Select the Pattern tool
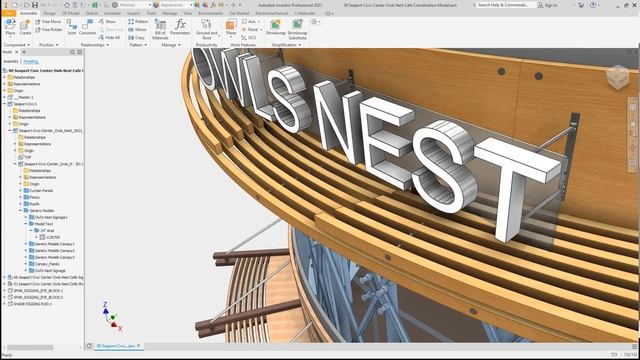This screenshot has width=640, height=360. pos(138,22)
